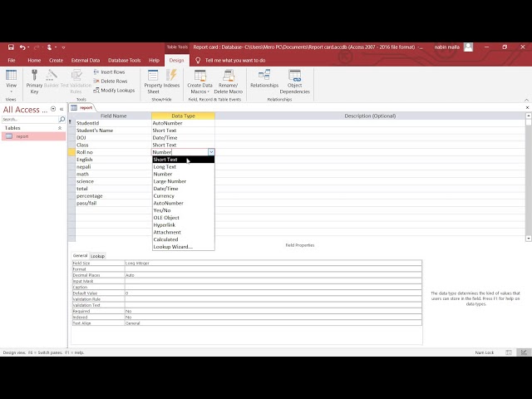This screenshot has height=399, width=532.
Task: Click Tell me what you want to do box
Action: pyautogui.click(x=235, y=61)
